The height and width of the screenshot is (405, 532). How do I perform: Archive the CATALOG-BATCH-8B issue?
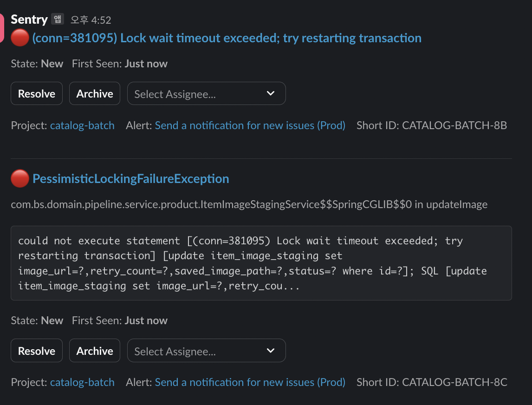tap(95, 93)
